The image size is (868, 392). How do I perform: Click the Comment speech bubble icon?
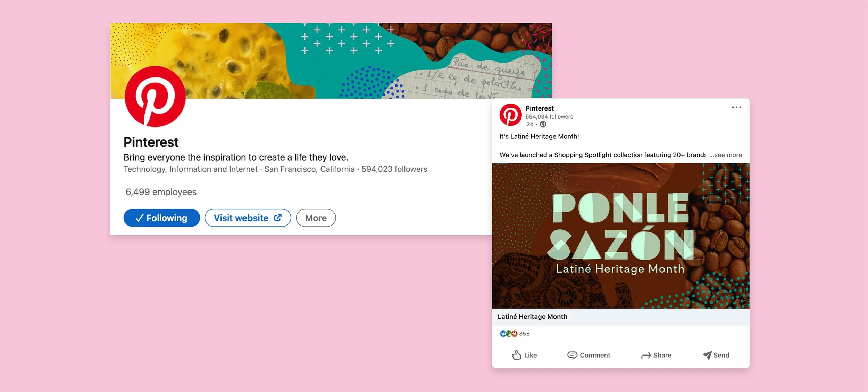coord(572,355)
